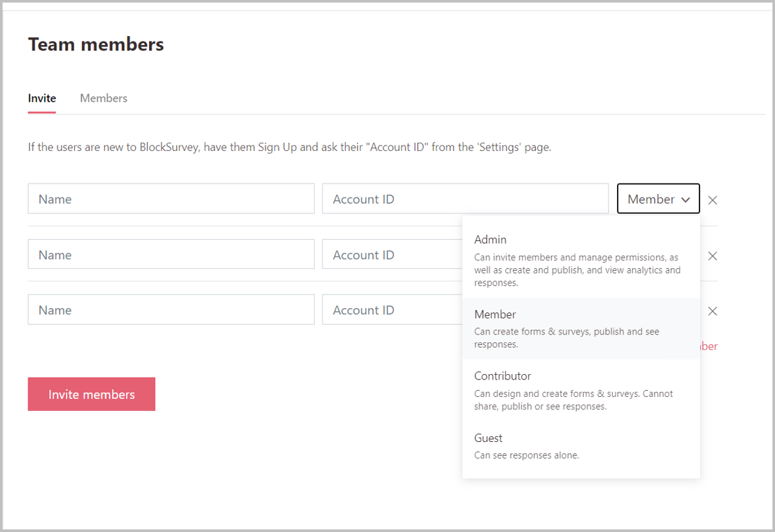
Task: Open the Invite tab
Action: (x=42, y=98)
